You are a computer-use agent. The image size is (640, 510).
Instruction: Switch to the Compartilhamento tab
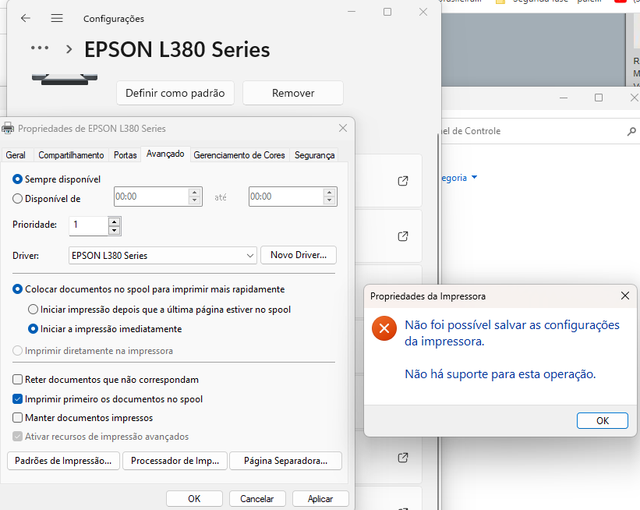pos(71,155)
